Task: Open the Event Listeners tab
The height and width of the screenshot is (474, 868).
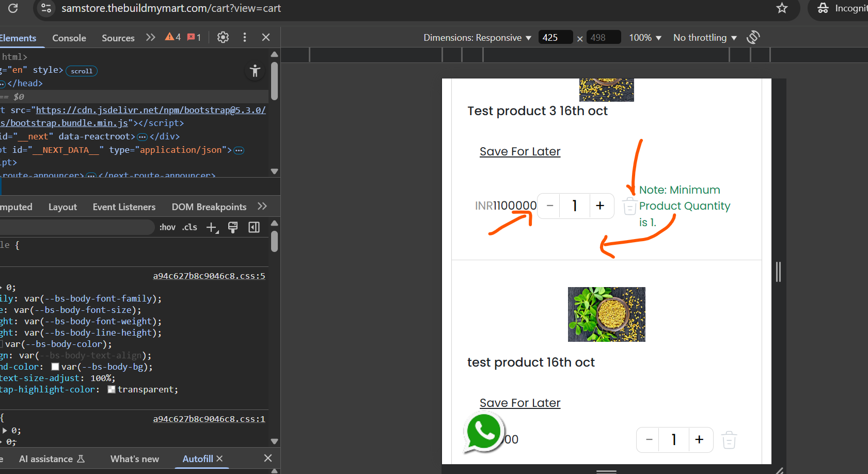Action: click(x=124, y=207)
